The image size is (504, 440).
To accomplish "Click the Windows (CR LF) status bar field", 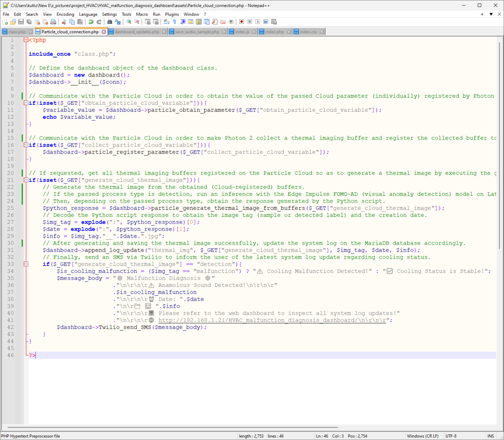I will point(423,436).
